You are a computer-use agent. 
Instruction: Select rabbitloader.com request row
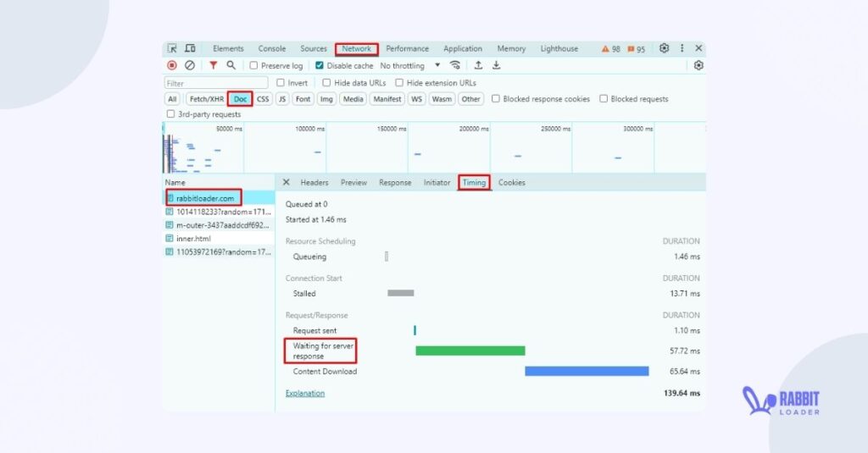pyautogui.click(x=220, y=198)
